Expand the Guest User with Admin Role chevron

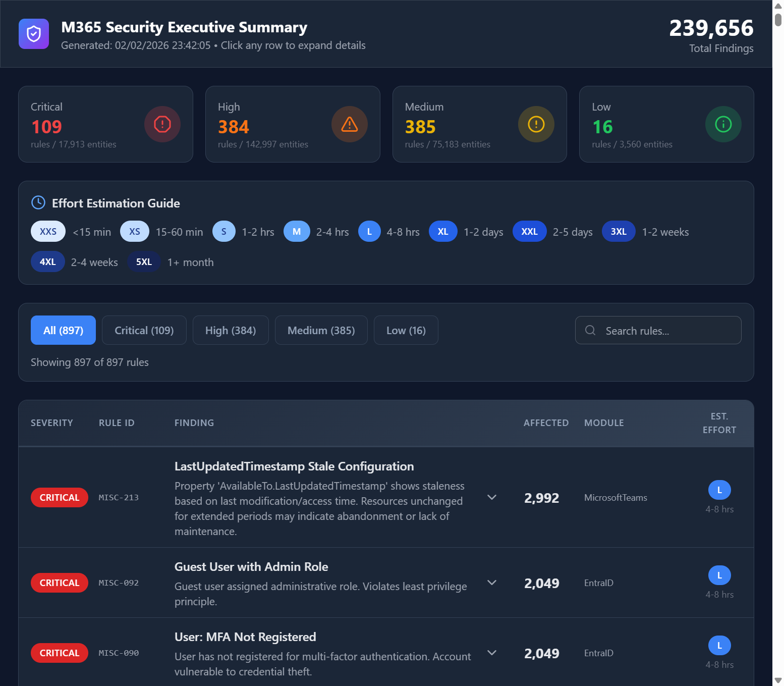492,583
